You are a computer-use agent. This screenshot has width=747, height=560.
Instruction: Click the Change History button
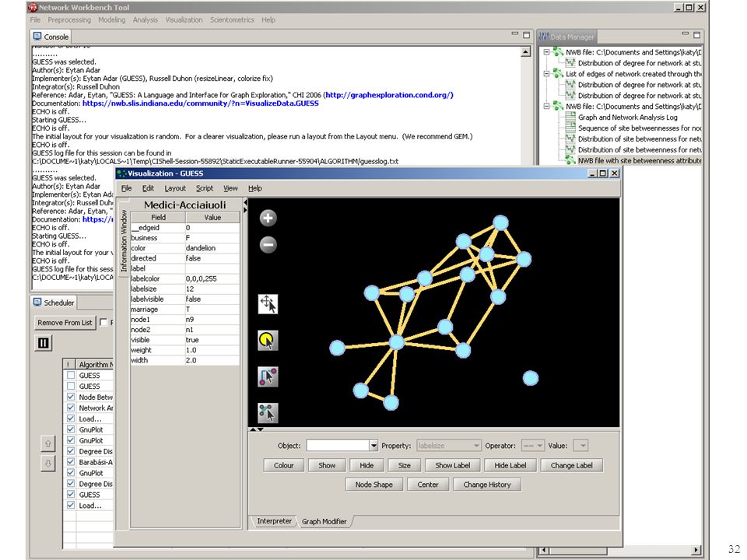coord(487,485)
